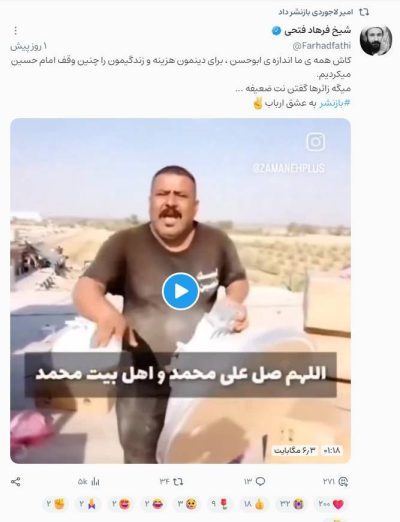Click the Instagram logo on the video
The width and height of the screenshot is (400, 522).
[x=315, y=142]
